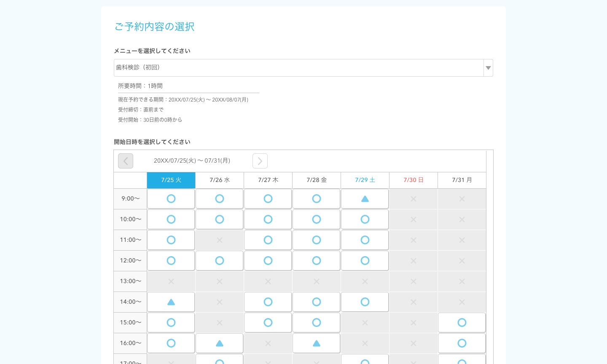Choose the 11:00 slot on 7/27
The height and width of the screenshot is (364, 607).
click(268, 240)
